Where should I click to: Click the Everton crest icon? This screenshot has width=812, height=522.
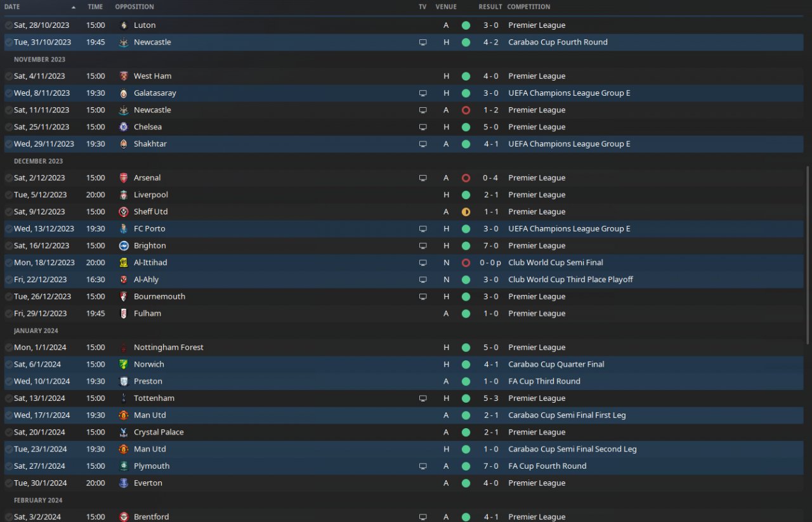tap(124, 483)
